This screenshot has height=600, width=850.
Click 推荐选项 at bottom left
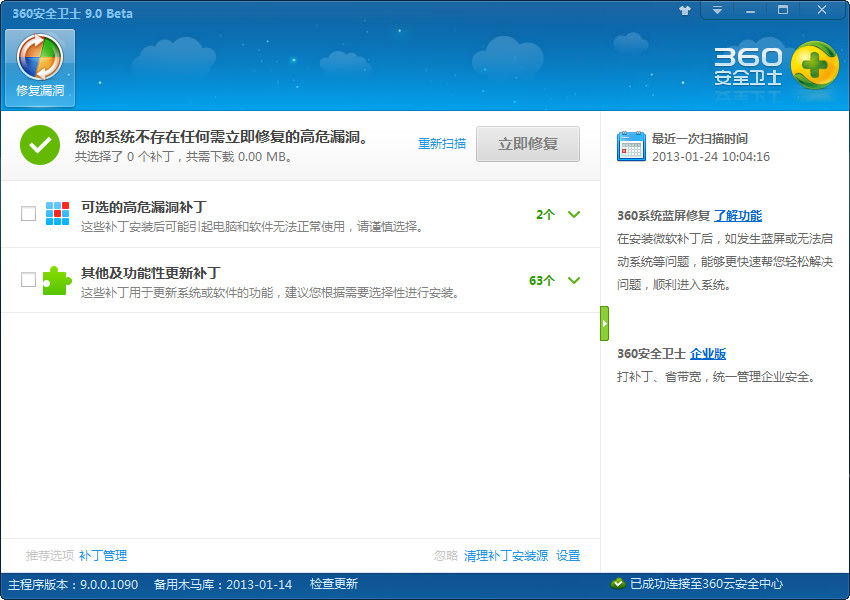coord(50,556)
